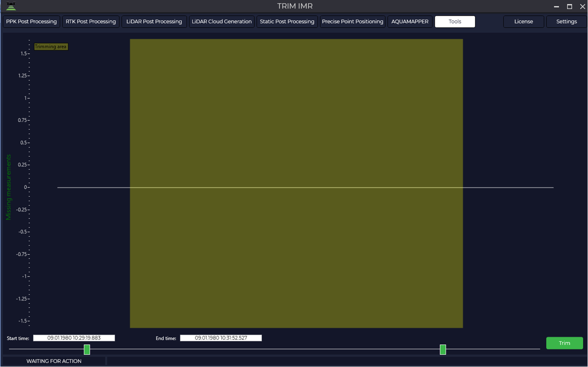
Task: Click the 'Start time:' label
Action: coord(18,338)
